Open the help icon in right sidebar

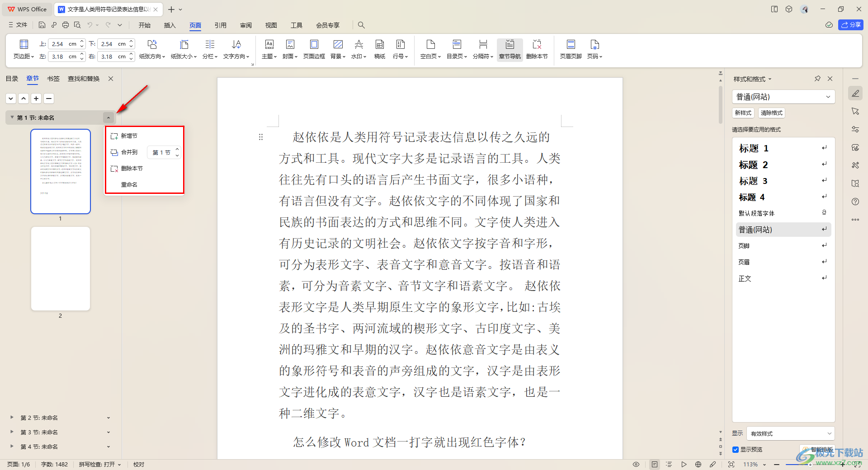(x=855, y=202)
